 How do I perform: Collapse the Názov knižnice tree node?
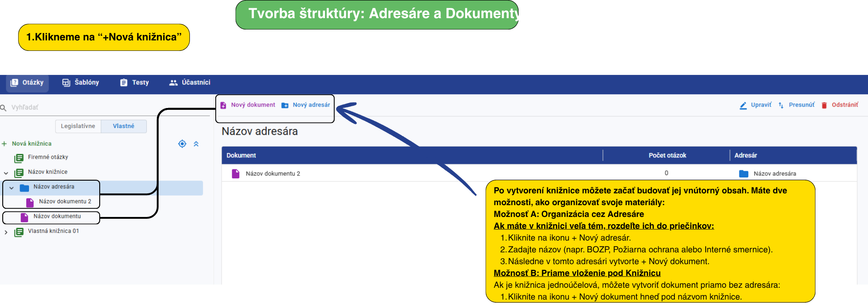point(6,173)
